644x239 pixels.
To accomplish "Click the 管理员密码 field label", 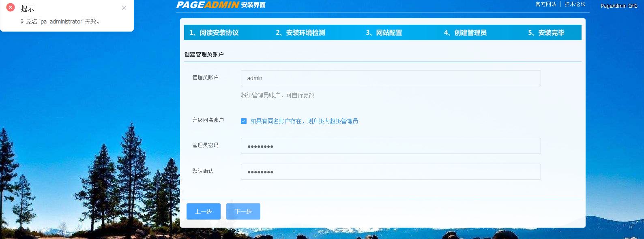I will pyautogui.click(x=205, y=145).
